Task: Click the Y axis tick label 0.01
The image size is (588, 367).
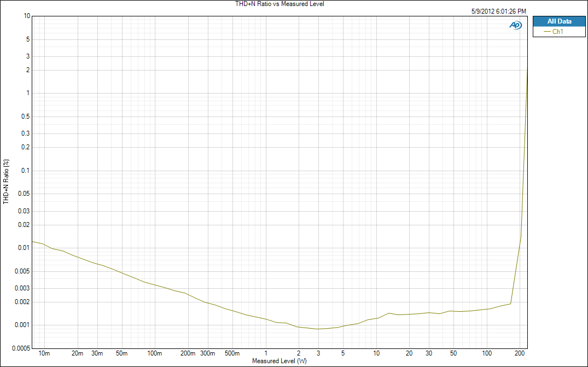Action: point(24,248)
